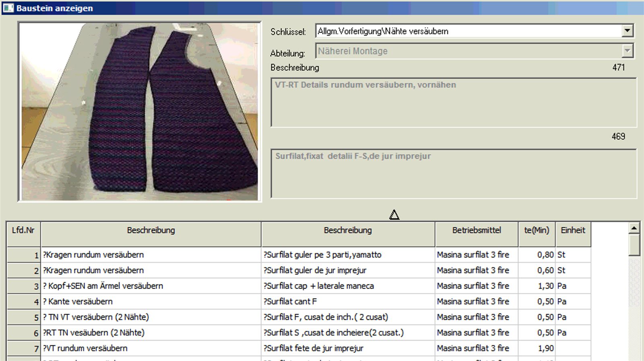
Task: Click the unit 'St' in row 1
Action: (x=573, y=255)
